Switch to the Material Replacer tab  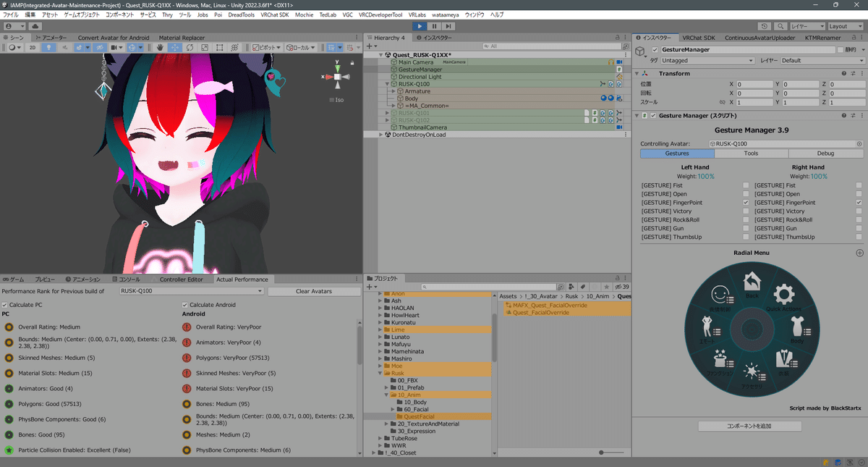click(x=182, y=38)
